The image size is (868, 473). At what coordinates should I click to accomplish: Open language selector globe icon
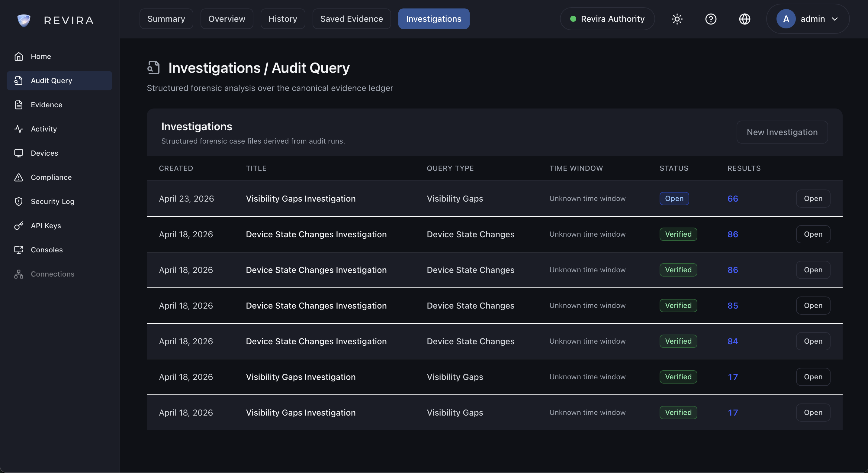[x=744, y=19]
